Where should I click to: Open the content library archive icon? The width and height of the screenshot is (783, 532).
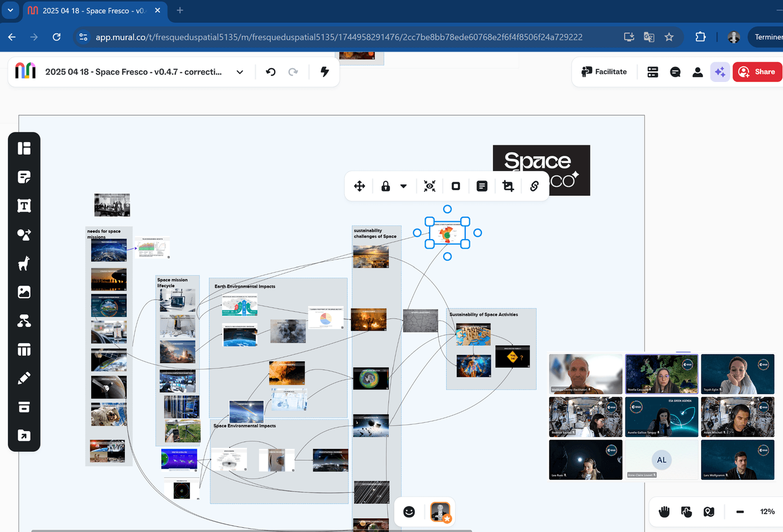[x=24, y=407]
